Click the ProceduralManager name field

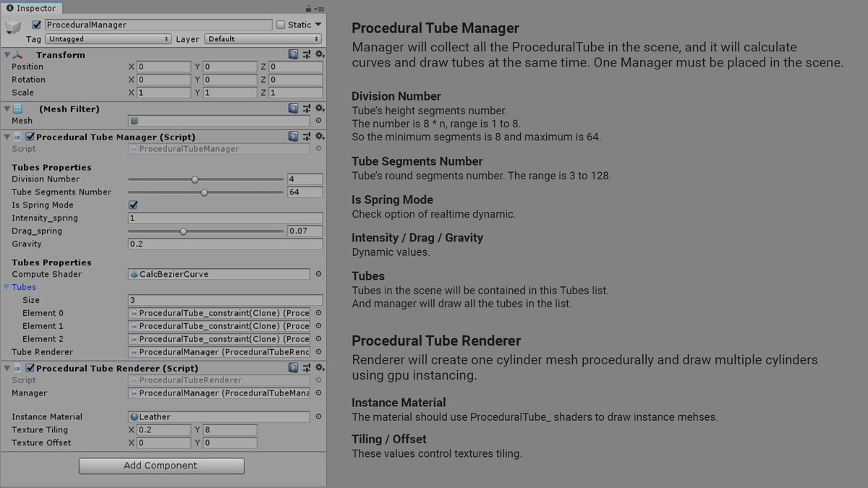click(x=158, y=25)
